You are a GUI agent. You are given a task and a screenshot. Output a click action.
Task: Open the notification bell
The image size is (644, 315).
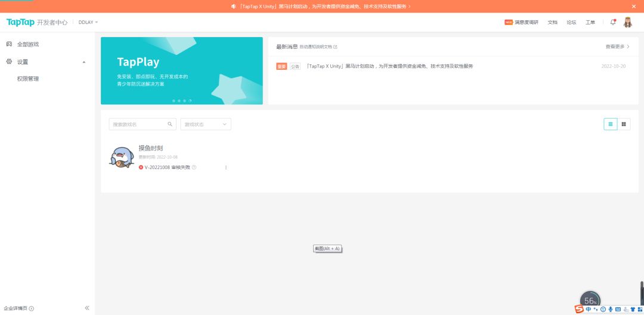click(x=613, y=22)
